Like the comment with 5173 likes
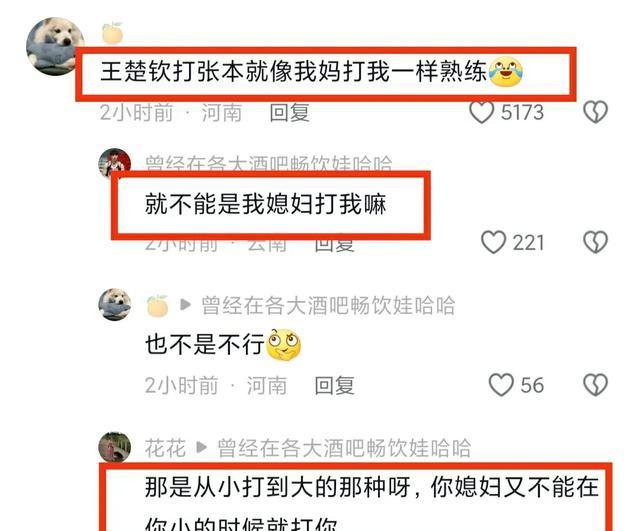Image resolution: width=640 pixels, height=531 pixels. tap(482, 112)
